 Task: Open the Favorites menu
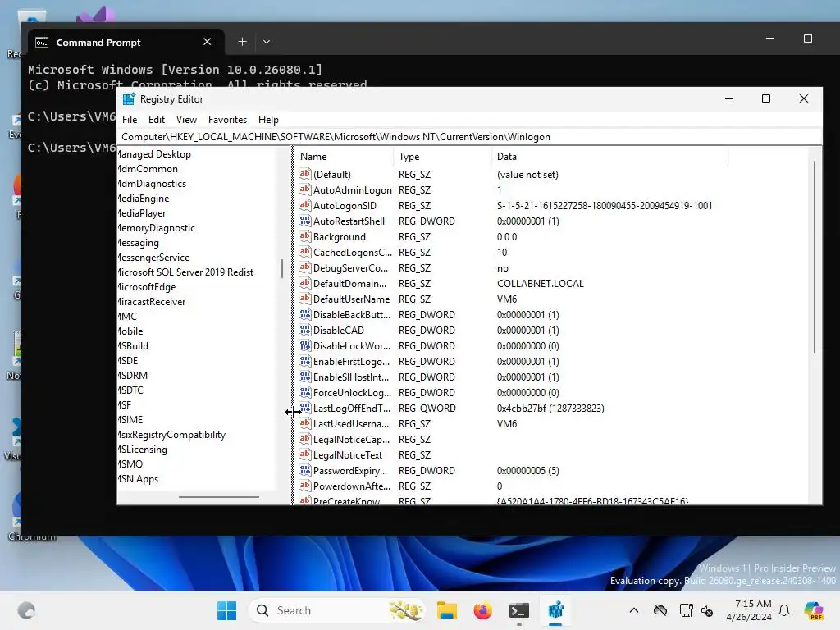click(228, 120)
